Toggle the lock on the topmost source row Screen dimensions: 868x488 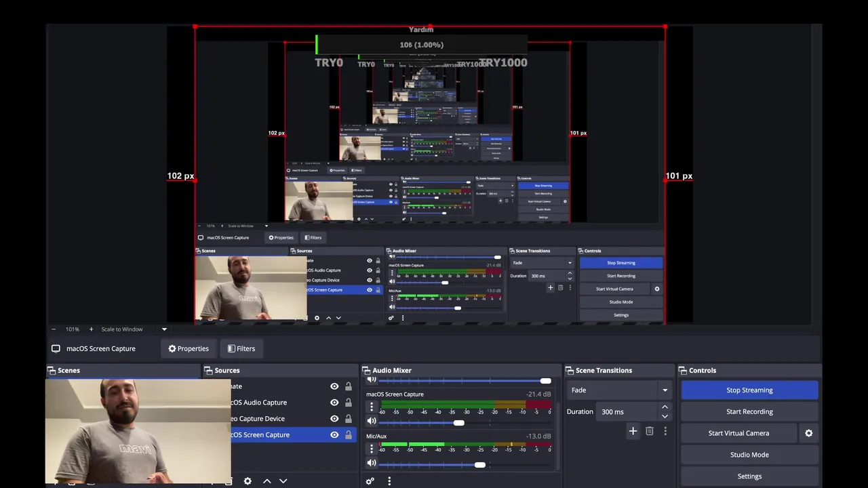[x=349, y=386]
